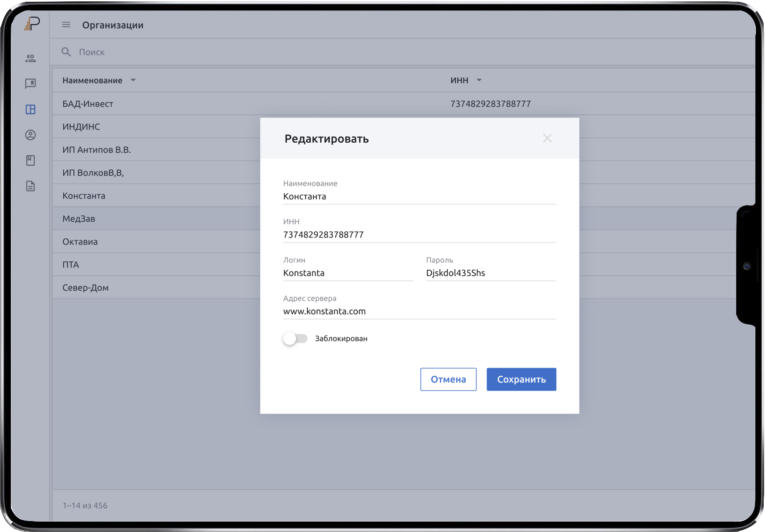Open the chat messages sidebar icon
This screenshot has width=765, height=532.
(x=31, y=83)
